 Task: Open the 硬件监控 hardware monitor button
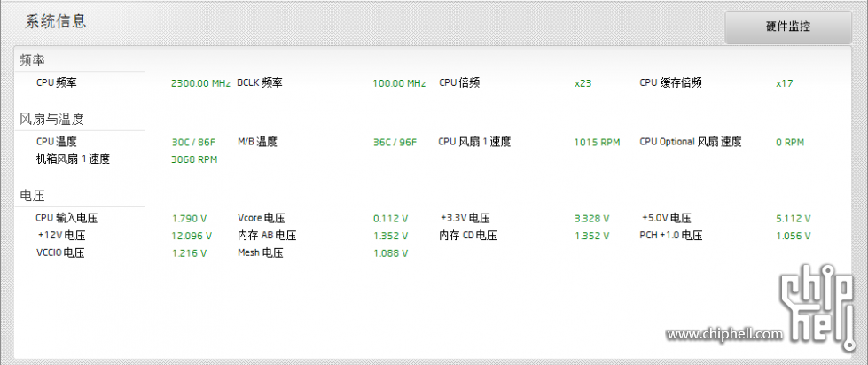(787, 27)
